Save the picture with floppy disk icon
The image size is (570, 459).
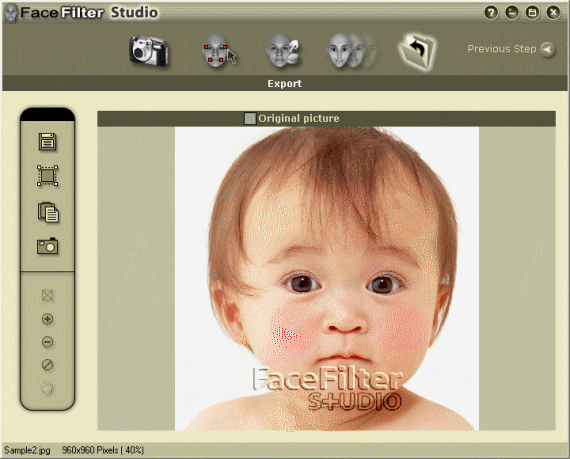point(47,142)
